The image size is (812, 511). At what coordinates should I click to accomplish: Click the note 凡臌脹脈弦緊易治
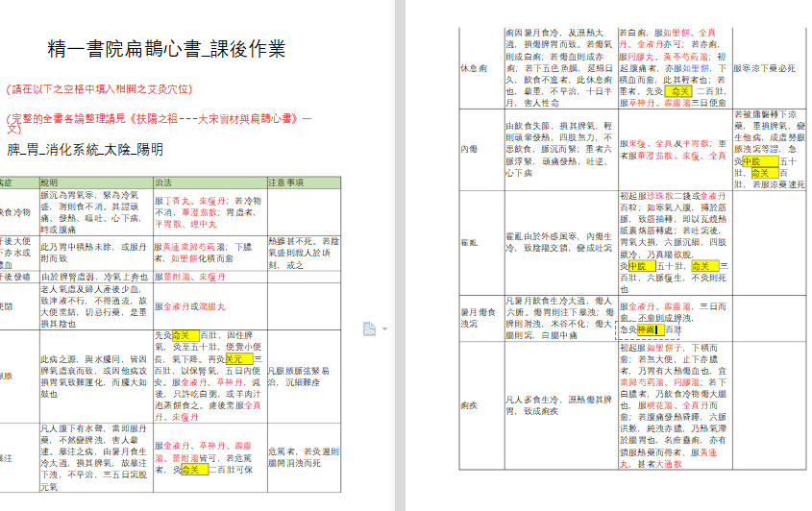[299, 377]
